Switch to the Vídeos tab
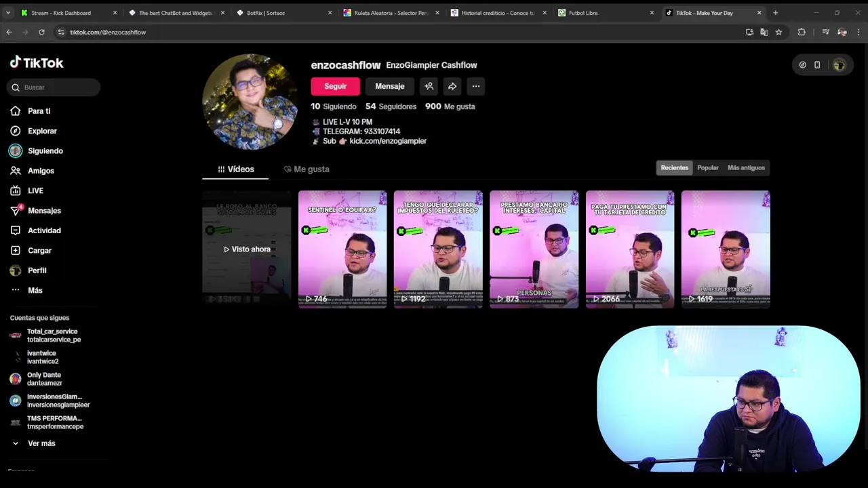 (235, 169)
